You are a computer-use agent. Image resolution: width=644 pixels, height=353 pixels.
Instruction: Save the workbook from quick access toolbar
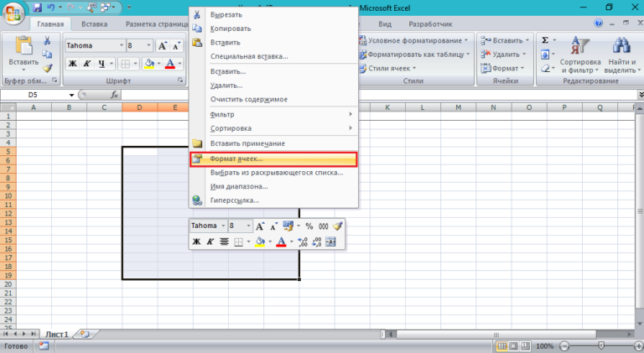tap(38, 8)
